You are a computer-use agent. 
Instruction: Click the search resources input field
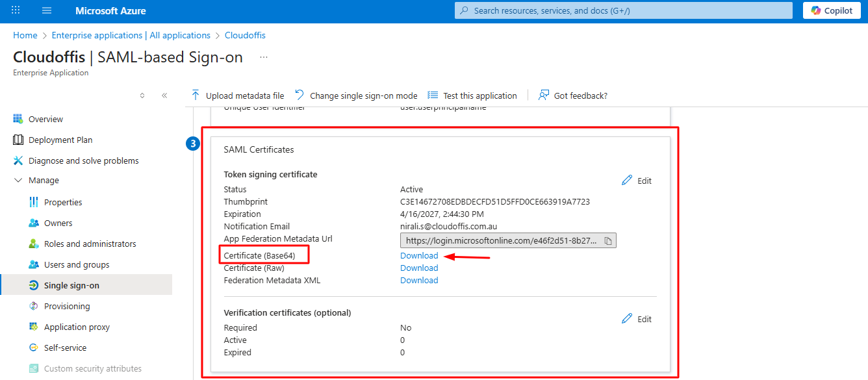(x=624, y=10)
